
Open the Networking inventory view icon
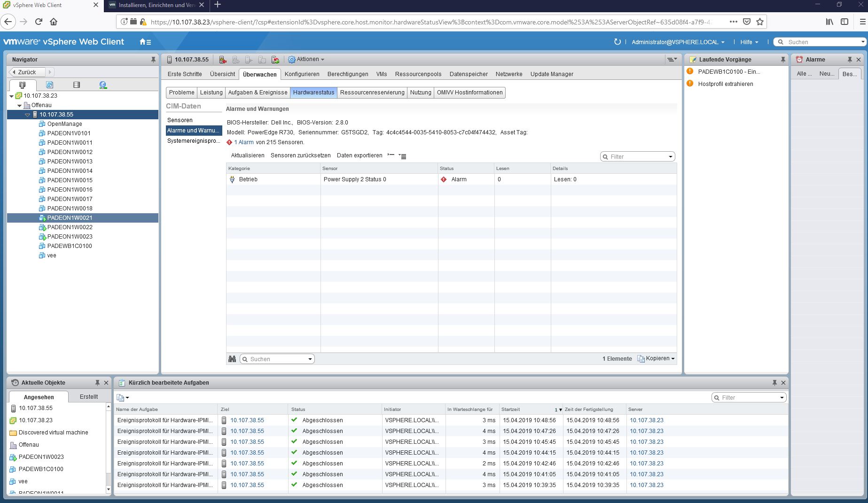pyautogui.click(x=103, y=85)
